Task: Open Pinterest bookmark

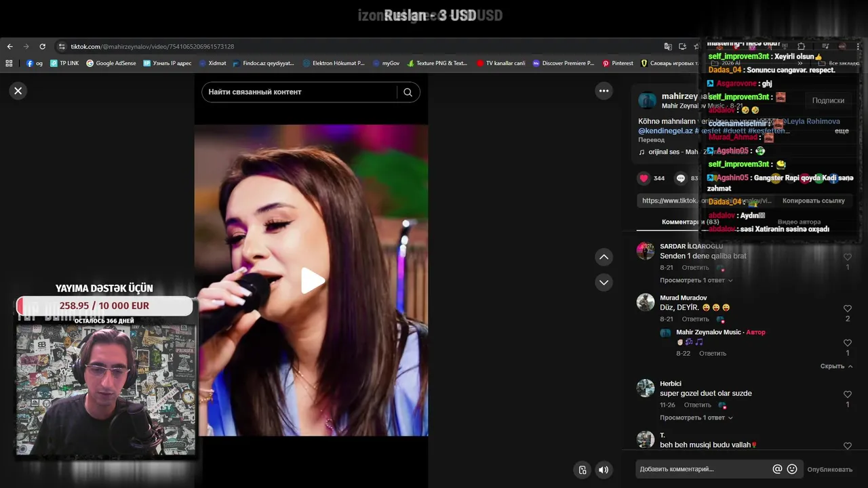Action: (618, 63)
